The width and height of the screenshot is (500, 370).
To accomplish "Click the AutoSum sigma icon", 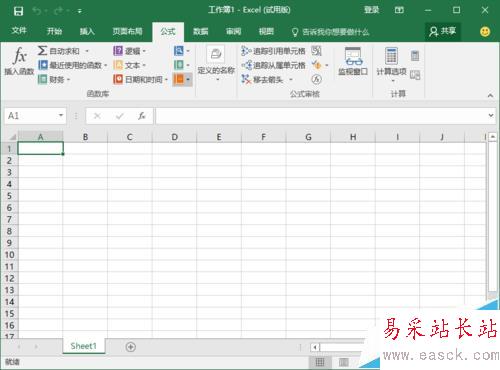I will (42, 51).
